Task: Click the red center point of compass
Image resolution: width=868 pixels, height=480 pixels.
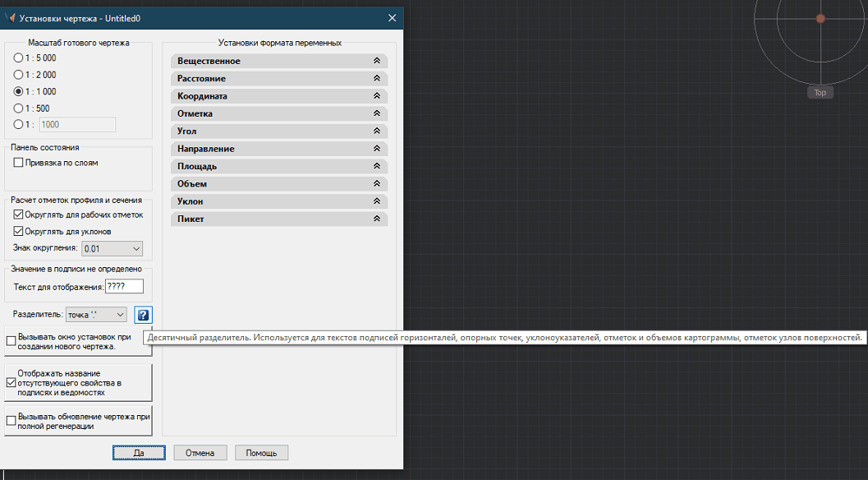Action: (x=820, y=18)
